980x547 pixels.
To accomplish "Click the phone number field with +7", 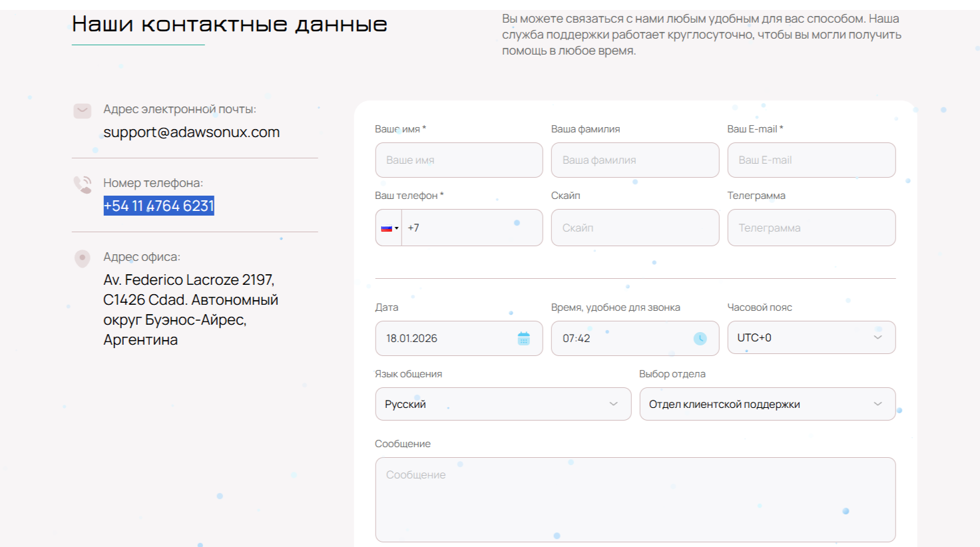I will 471,228.
